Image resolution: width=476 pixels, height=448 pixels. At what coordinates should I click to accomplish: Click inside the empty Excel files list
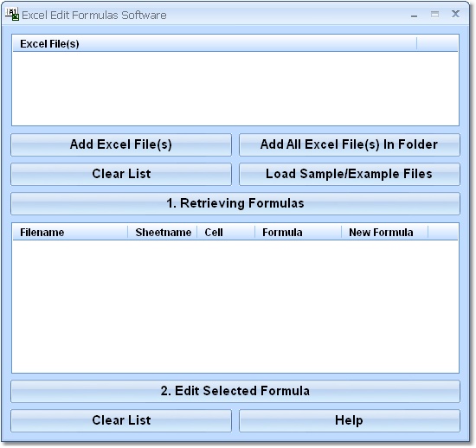[235, 88]
